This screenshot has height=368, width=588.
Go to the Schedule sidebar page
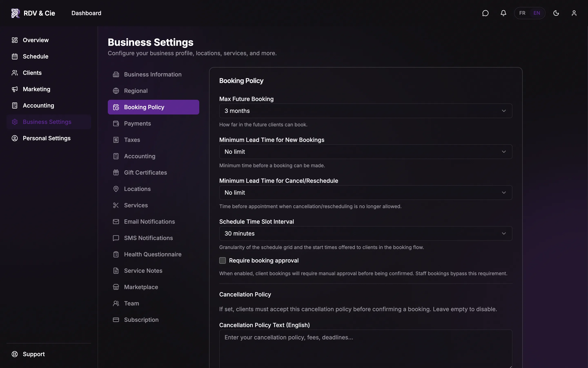pyautogui.click(x=49, y=56)
